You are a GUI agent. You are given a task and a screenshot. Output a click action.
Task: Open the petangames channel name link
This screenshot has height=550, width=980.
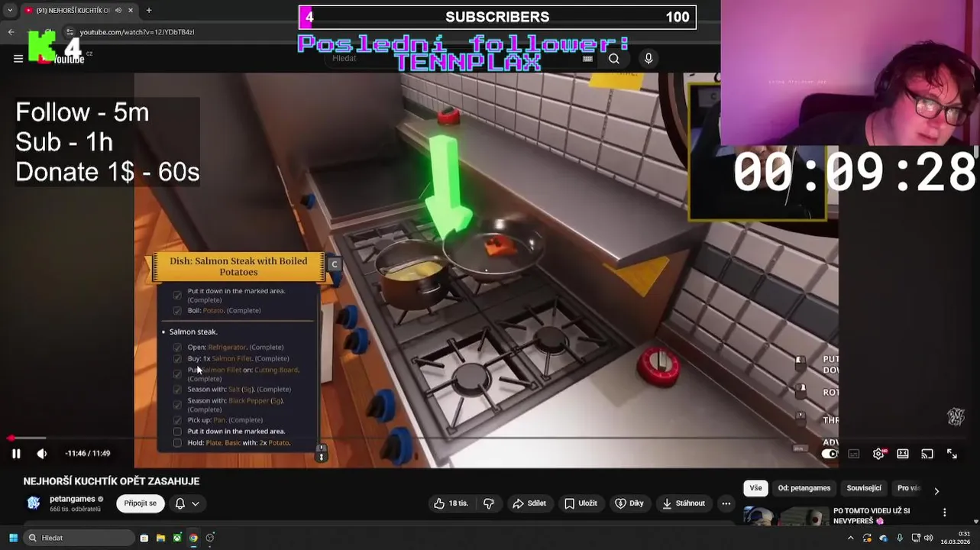pos(73,499)
